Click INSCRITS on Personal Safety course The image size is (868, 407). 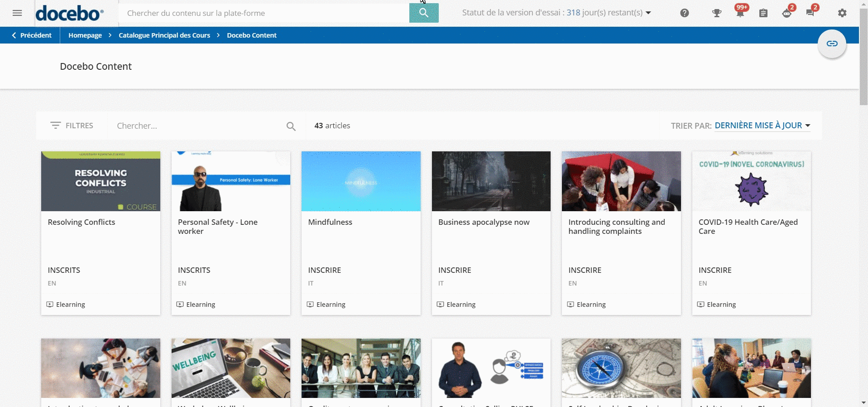point(194,270)
